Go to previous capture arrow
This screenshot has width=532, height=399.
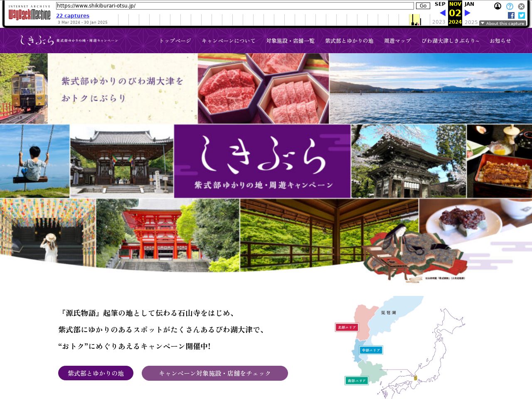click(x=442, y=13)
